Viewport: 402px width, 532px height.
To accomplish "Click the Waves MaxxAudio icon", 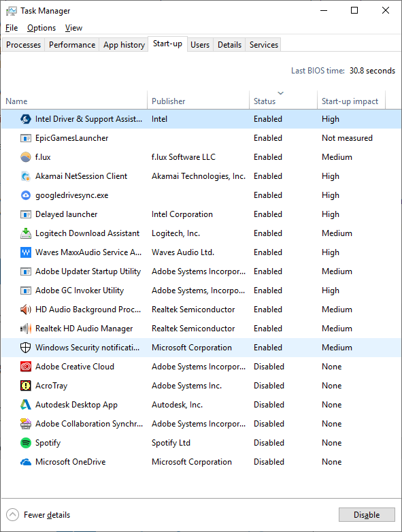I will (x=26, y=252).
